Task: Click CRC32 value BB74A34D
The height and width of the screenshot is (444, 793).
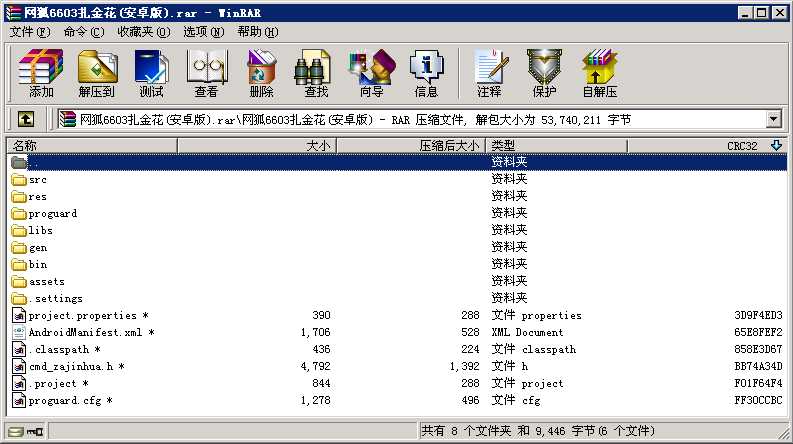Action: 758,366
